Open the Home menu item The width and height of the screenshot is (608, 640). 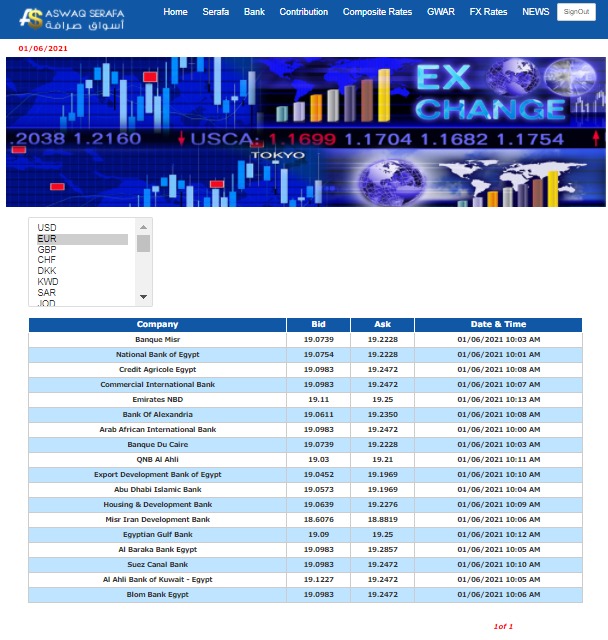(x=175, y=12)
